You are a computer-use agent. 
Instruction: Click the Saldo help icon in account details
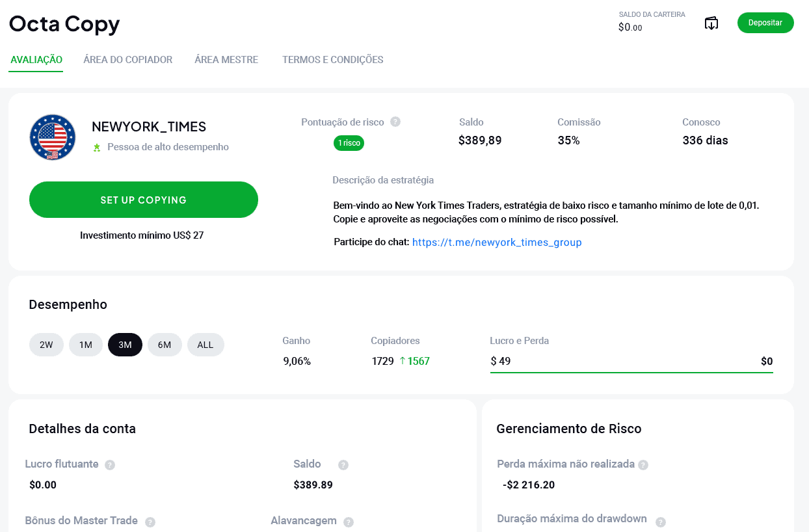(343, 464)
